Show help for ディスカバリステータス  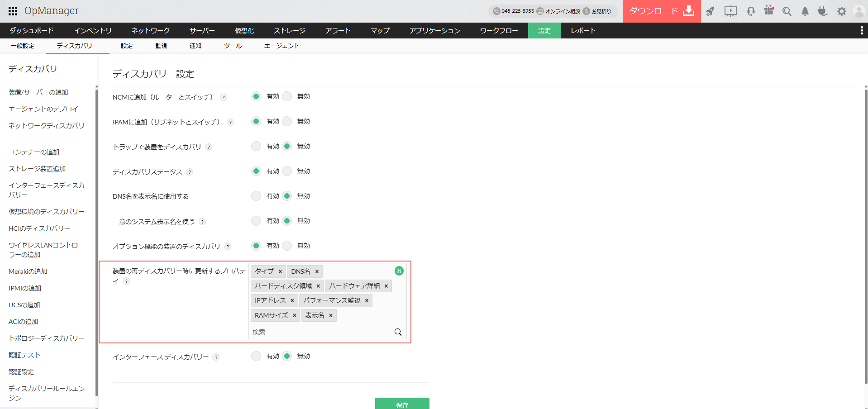pyautogui.click(x=190, y=172)
